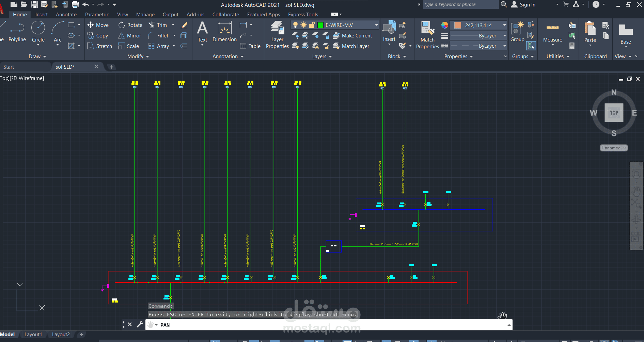Select the Dimension tool

224,32
